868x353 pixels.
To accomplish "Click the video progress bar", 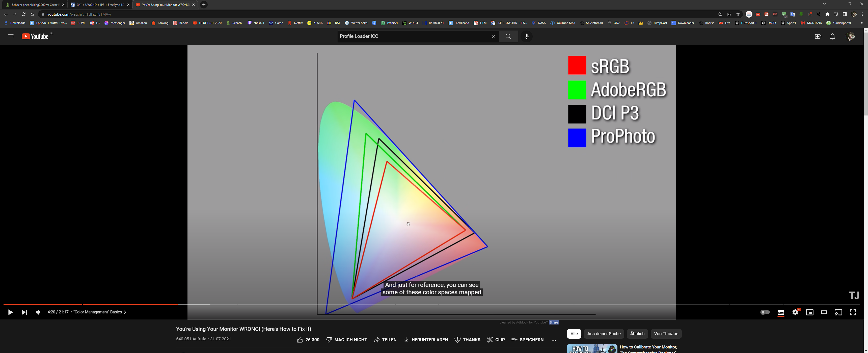I will (x=404, y=305).
